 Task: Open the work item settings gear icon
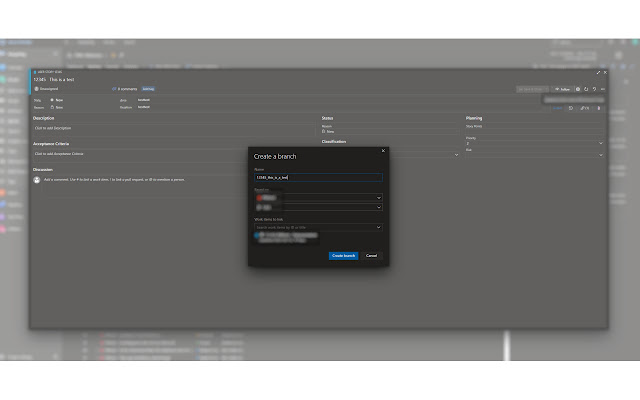pos(578,89)
